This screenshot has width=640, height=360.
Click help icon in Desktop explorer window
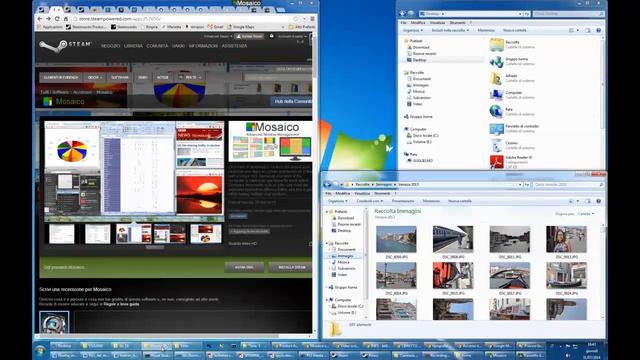click(598, 30)
